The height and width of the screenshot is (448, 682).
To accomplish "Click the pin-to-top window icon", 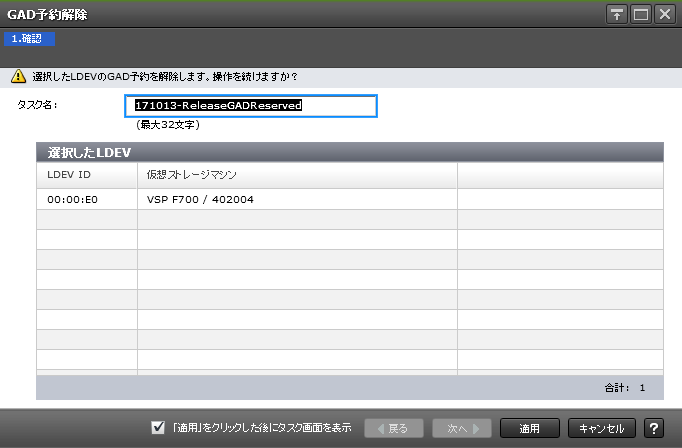I will pyautogui.click(x=616, y=15).
